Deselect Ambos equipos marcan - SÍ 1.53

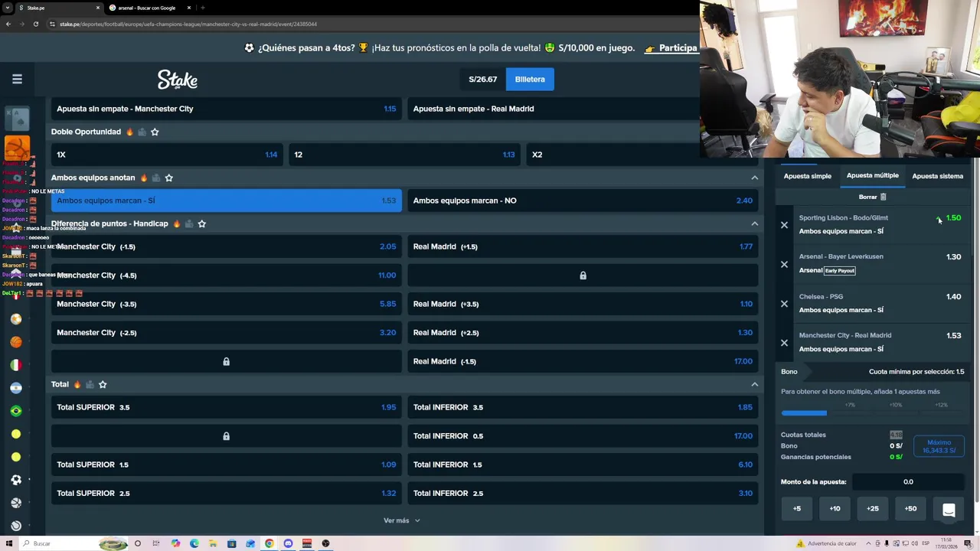tap(227, 201)
